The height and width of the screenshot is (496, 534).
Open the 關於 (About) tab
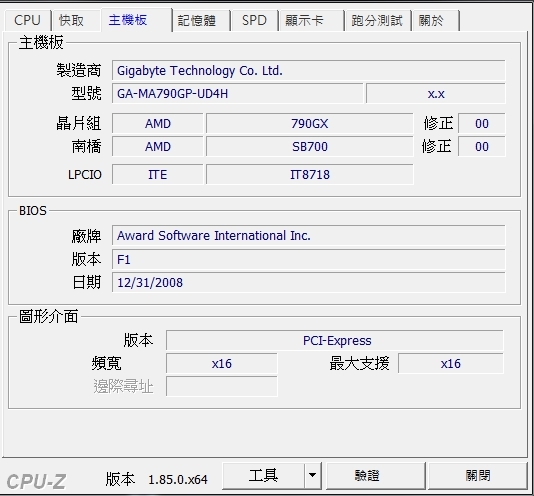coord(436,20)
